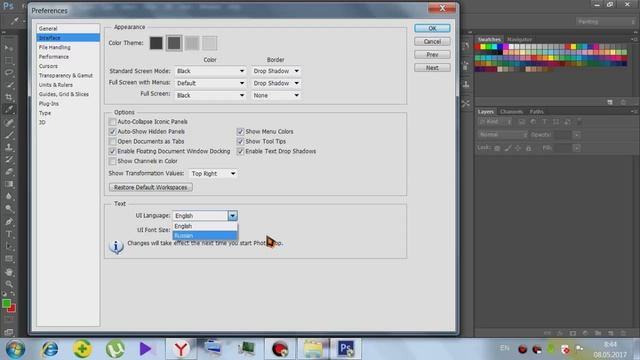Click the create new swatch icon
This screenshot has width=640, height=360.
[610, 102]
